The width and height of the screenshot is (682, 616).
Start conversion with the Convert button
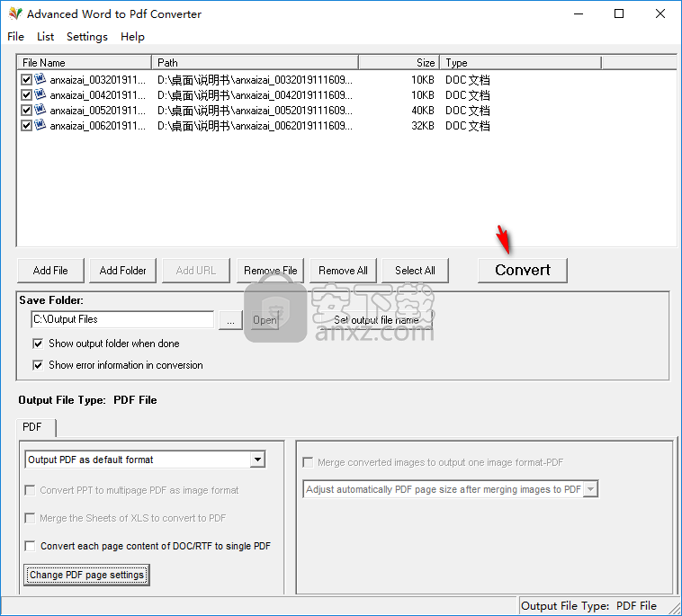pyautogui.click(x=523, y=271)
